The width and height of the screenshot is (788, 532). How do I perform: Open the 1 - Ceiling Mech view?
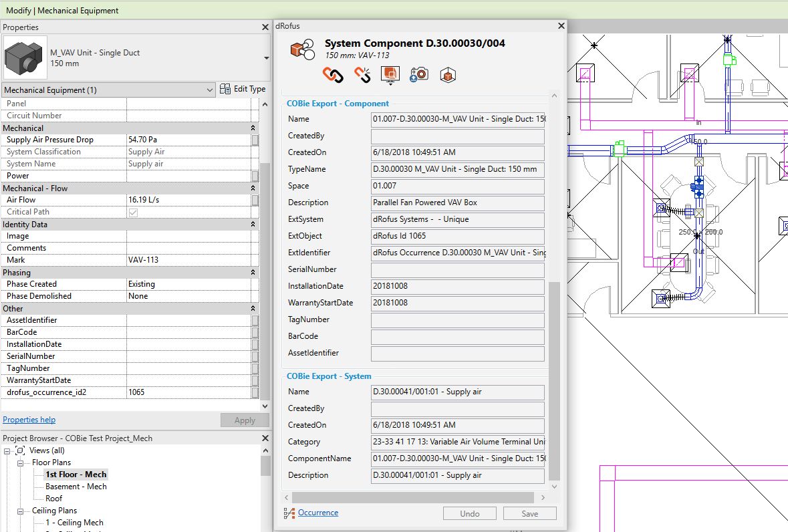click(x=74, y=523)
